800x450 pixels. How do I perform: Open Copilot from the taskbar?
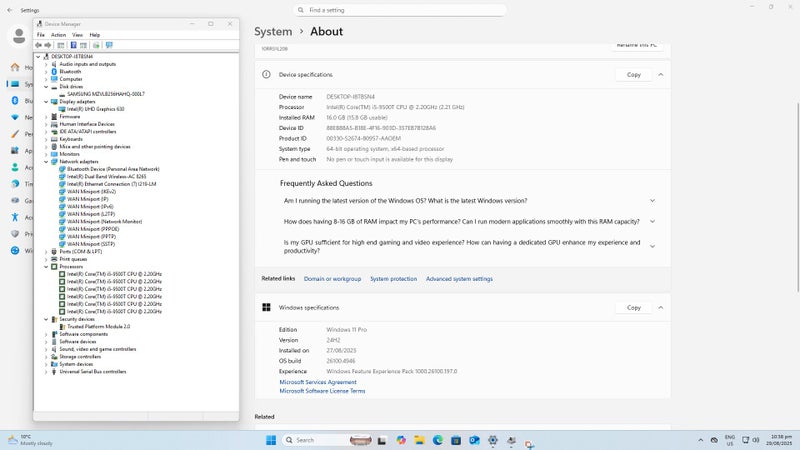point(401,440)
